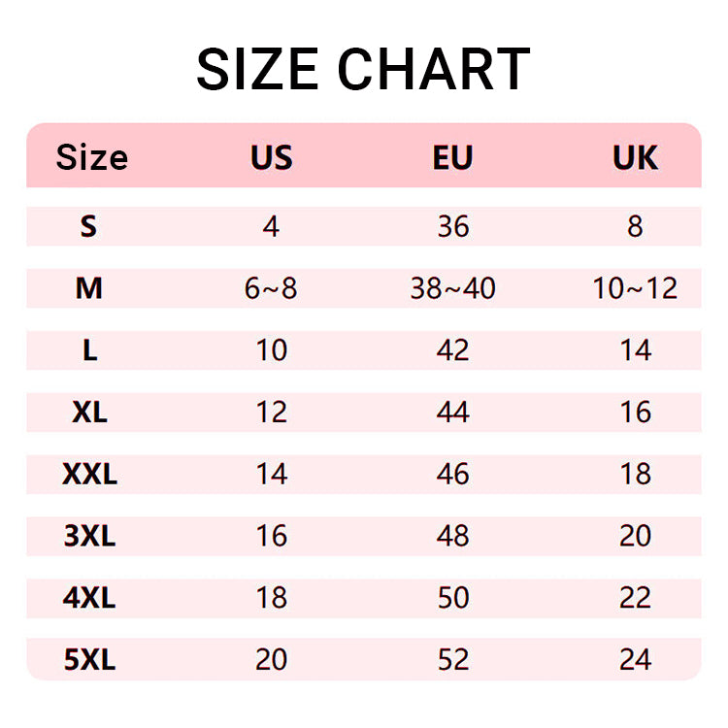728x728 pixels.
Task: Select the M size row label
Action: tap(89, 289)
